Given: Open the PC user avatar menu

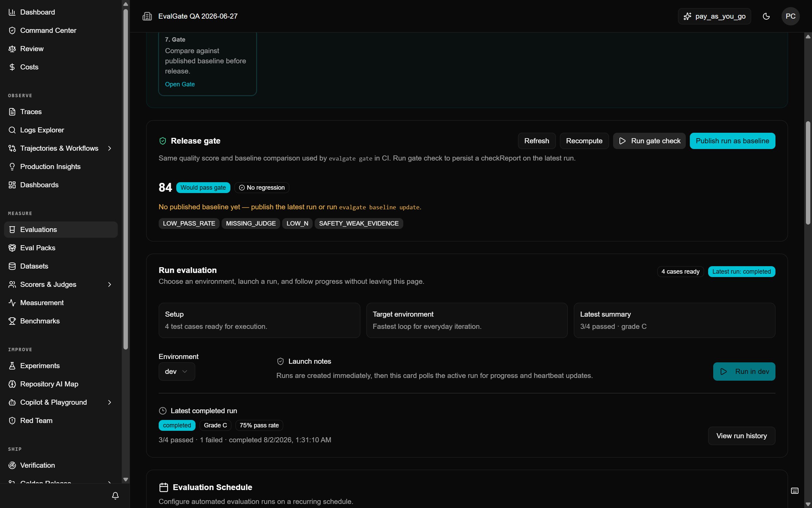Looking at the screenshot, I should click(x=791, y=16).
